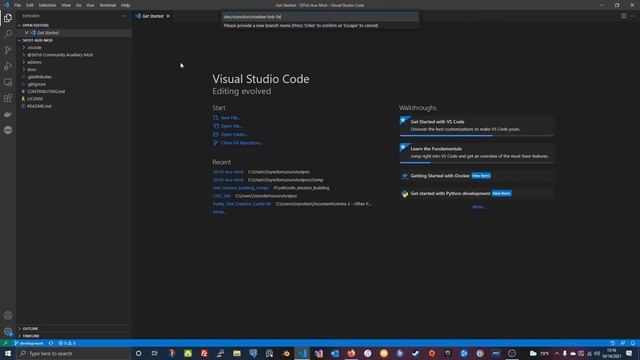Open README.md in the explorer
The image size is (640, 360).
pos(39,106)
